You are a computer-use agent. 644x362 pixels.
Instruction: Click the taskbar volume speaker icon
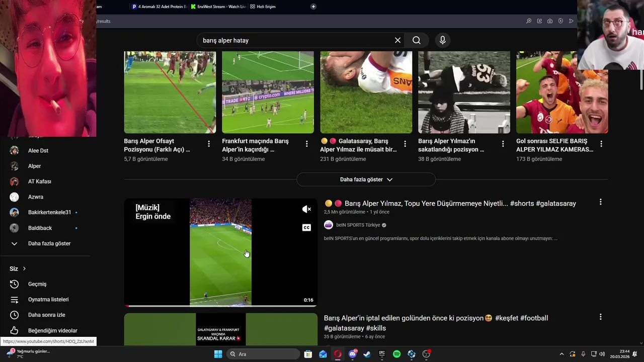click(602, 354)
